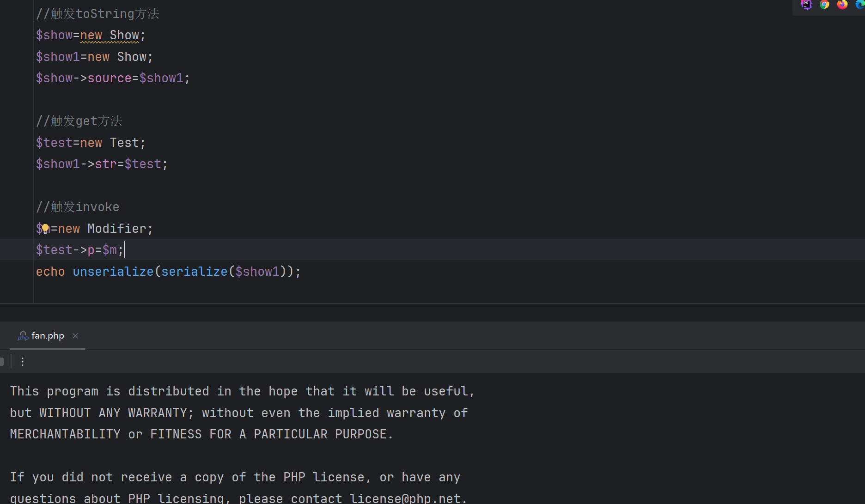Screen dimensions: 865x504
Task: Click the '//触发get方法' comment
Action: pyautogui.click(x=79, y=121)
